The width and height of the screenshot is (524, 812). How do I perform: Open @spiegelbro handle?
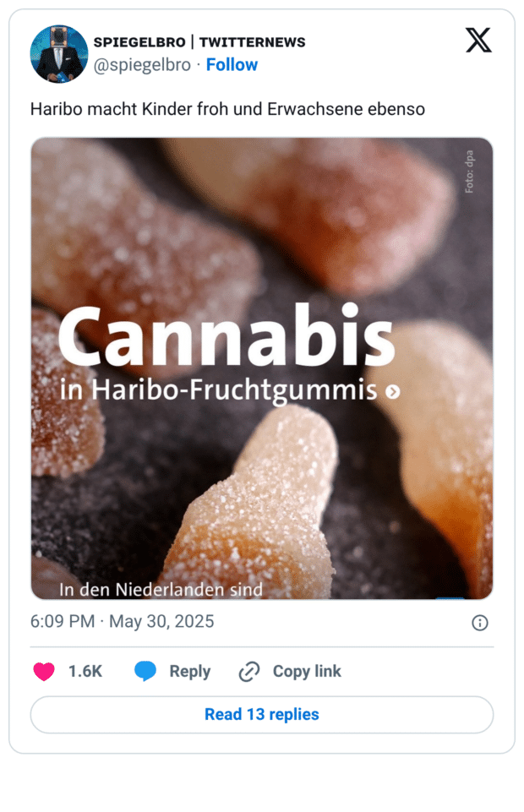[144, 64]
